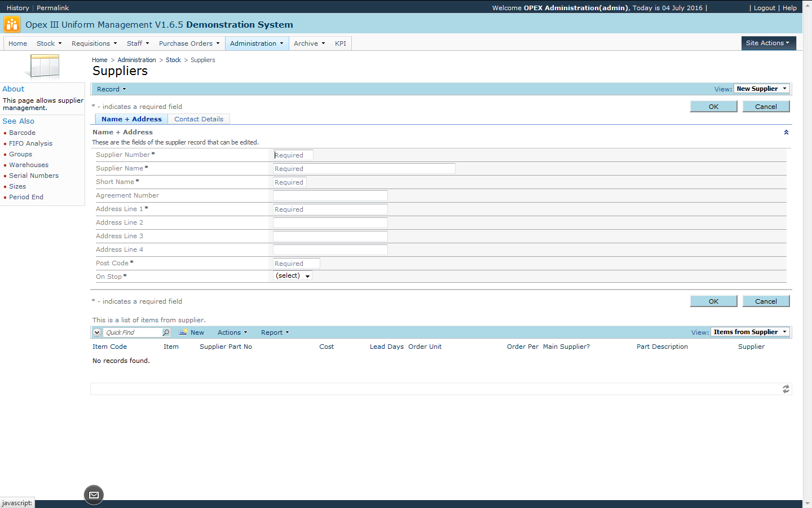This screenshot has width=812, height=508.
Task: Sort by Supplier Part No column header
Action: [226, 347]
